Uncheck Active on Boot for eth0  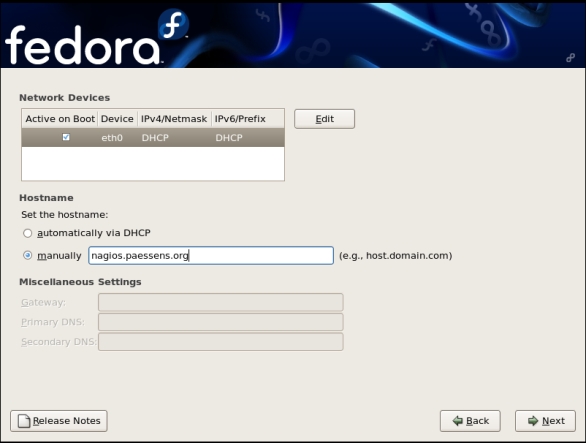click(x=66, y=137)
